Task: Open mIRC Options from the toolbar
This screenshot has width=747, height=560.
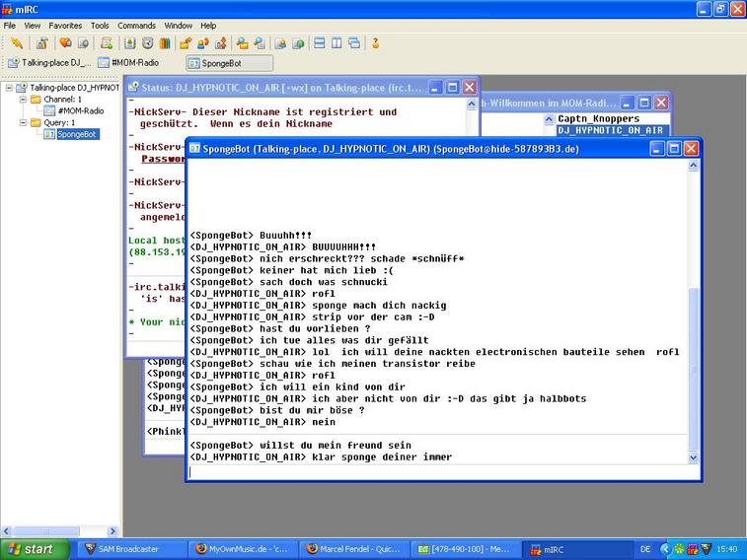Action: coord(41,43)
